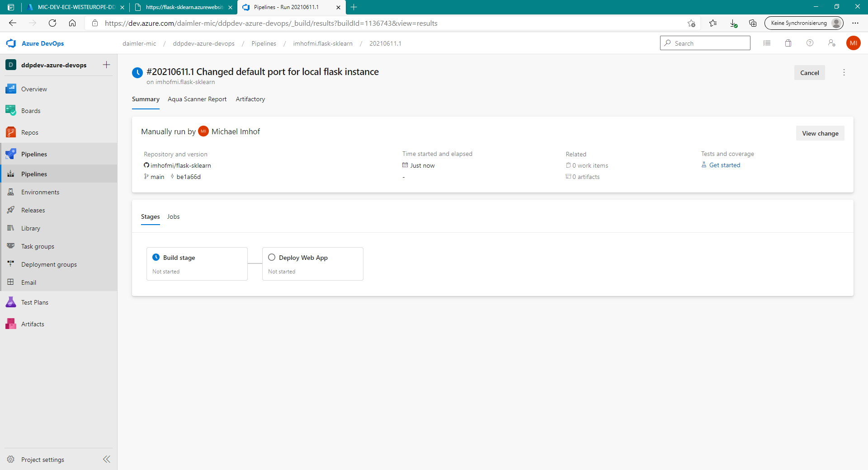
Task: Click the ddpdev-azure-devops project name
Action: (54, 65)
